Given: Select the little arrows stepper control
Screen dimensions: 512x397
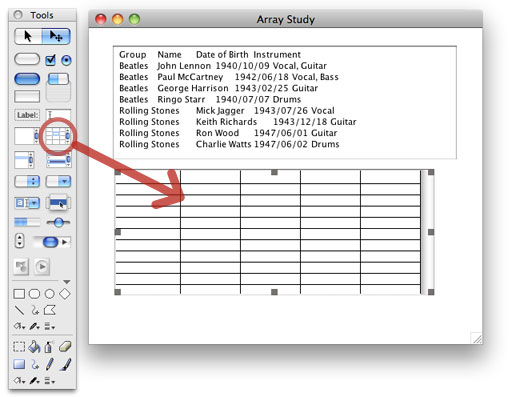Looking at the screenshot, I should 20,241.
